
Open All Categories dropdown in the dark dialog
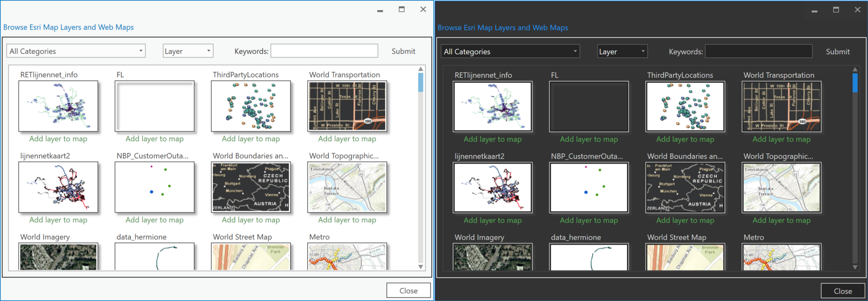coord(510,52)
